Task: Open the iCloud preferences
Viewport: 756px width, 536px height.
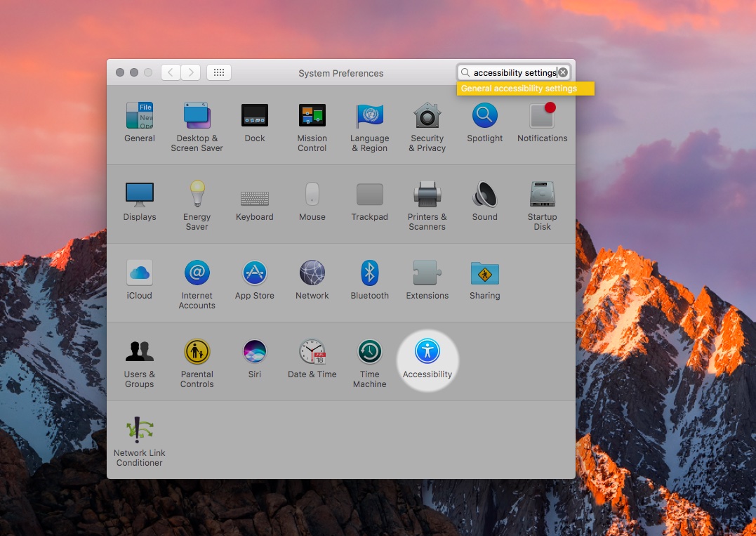Action: point(139,273)
